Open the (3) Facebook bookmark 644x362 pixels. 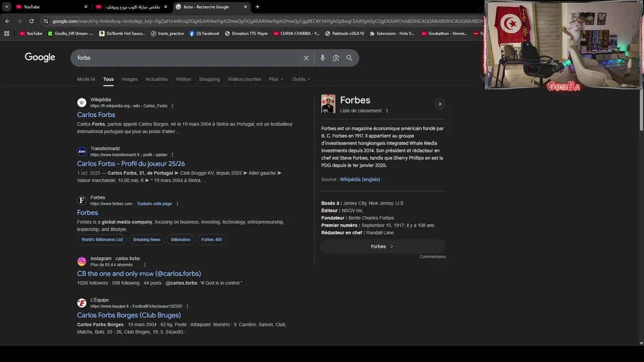[204, 33]
